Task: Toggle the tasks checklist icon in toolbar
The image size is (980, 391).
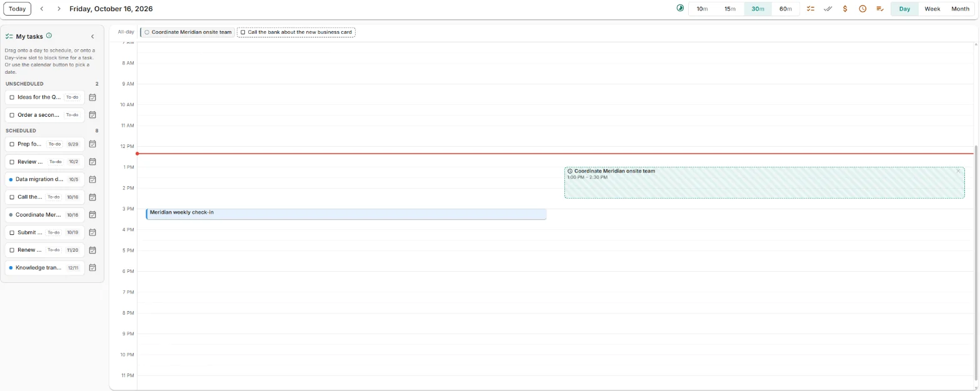Action: (x=811, y=9)
